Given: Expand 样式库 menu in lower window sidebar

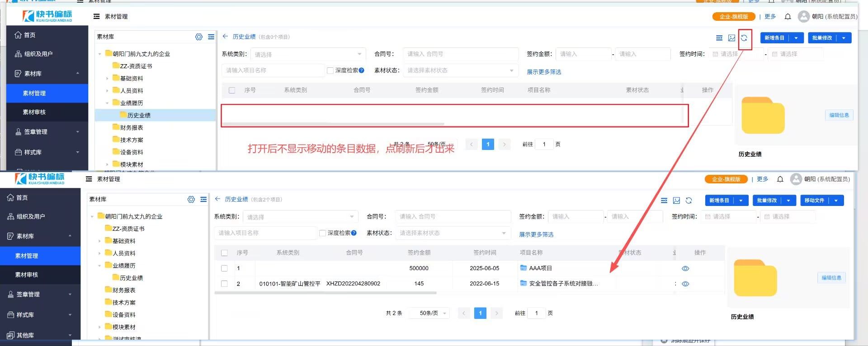Looking at the screenshot, I should pyautogui.click(x=40, y=315).
